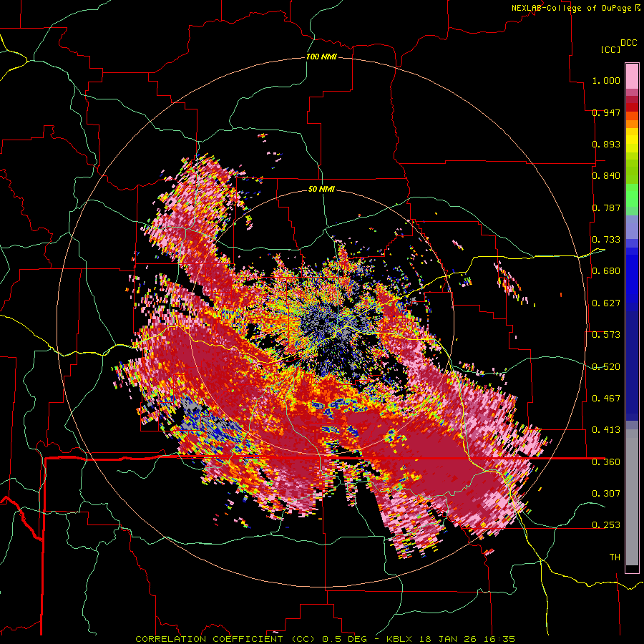The image size is (644, 644).
Task: Click the TH threshold label on scale
Action: click(x=615, y=557)
